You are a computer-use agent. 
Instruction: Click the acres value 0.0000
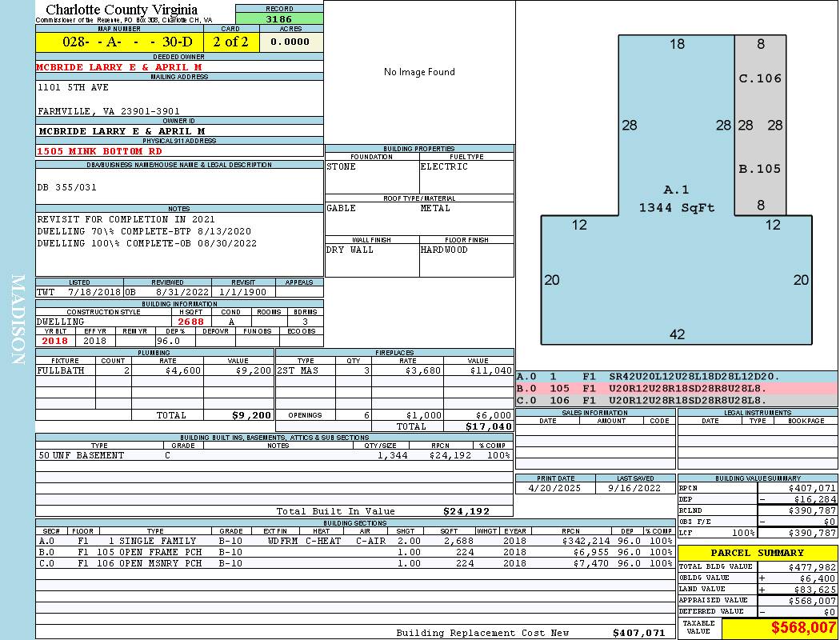[290, 42]
